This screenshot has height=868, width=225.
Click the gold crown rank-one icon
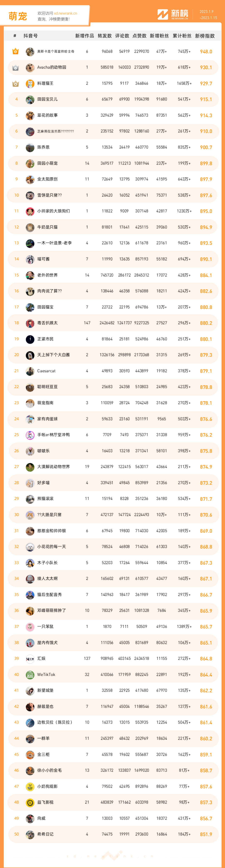point(15,51)
